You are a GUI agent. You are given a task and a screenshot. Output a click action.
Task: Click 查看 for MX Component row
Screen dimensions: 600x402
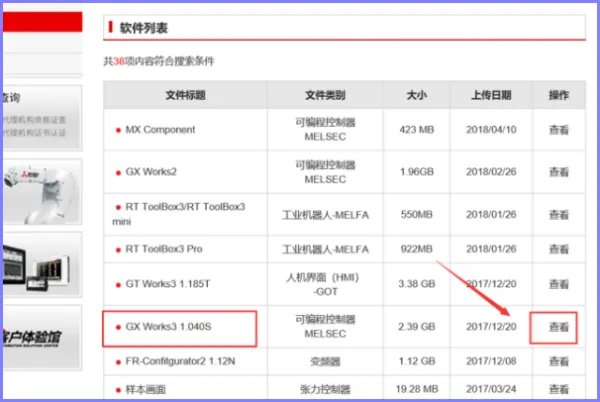[559, 130]
